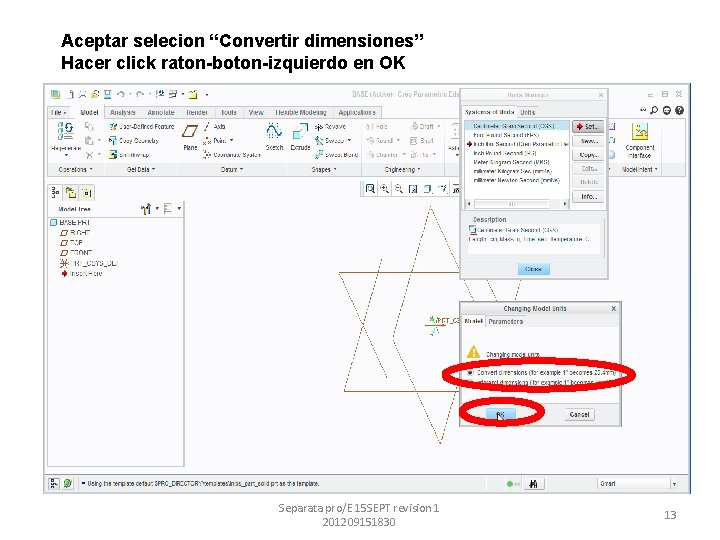This screenshot has width=720, height=540.
Task: Expand the Get Data group dropdown
Action: pyautogui.click(x=141, y=169)
